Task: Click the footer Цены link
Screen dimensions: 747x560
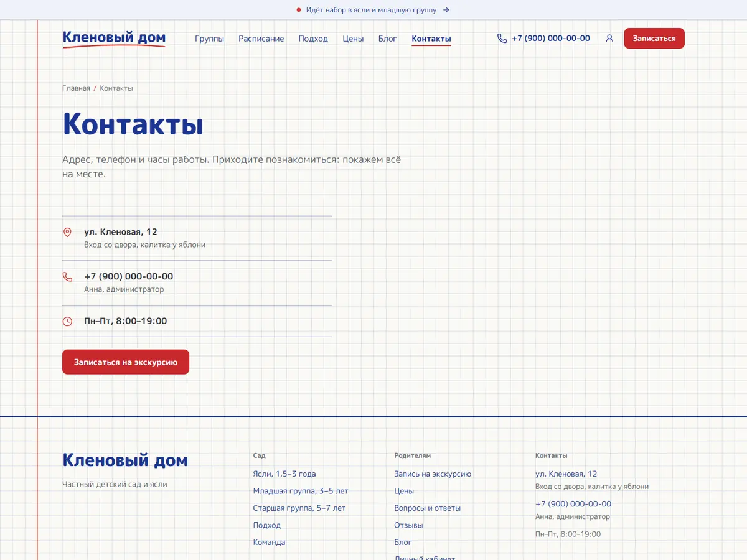Action: [x=404, y=491]
